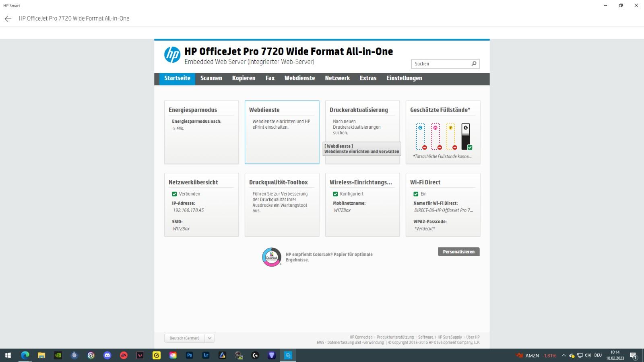This screenshot has width=644, height=362.
Task: Open the volume control in system tray
Action: pyautogui.click(x=588, y=356)
